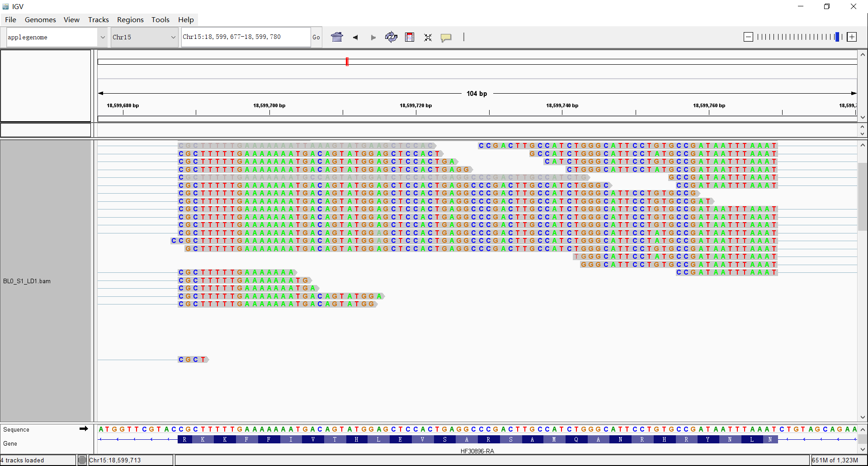Go forward to the next locus
Screen dimensions: 868x466
pyautogui.click(x=373, y=38)
